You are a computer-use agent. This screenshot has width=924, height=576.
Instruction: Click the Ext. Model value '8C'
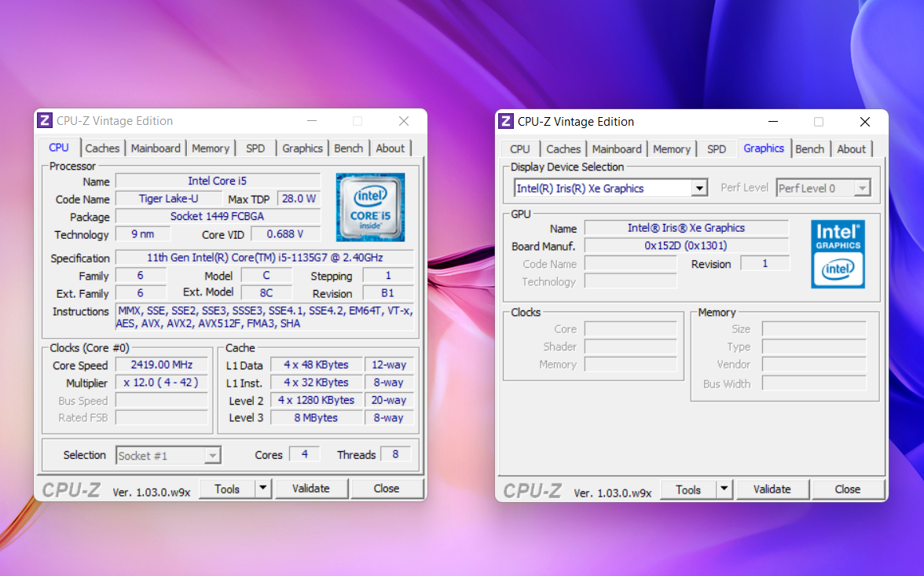tap(266, 293)
